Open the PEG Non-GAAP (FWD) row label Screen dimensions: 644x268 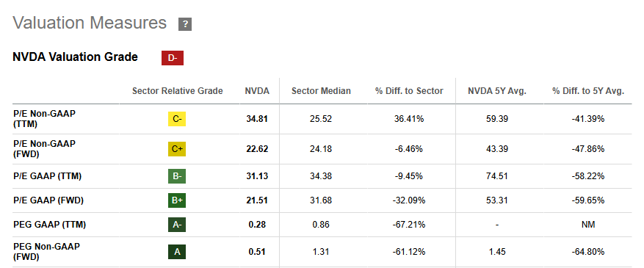coord(46,252)
